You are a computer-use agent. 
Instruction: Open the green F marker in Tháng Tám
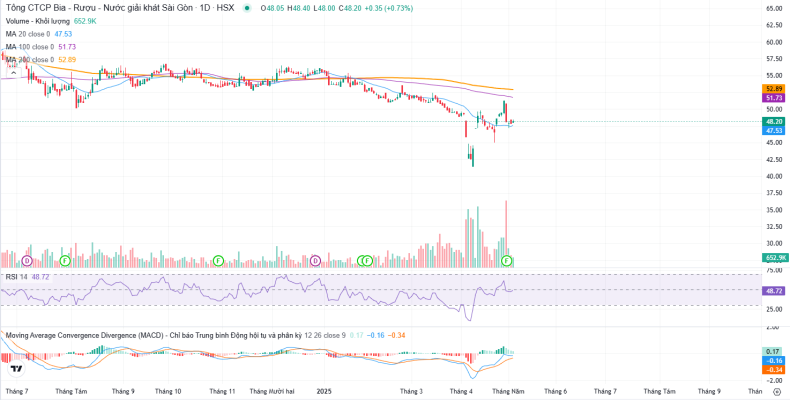[x=64, y=260]
